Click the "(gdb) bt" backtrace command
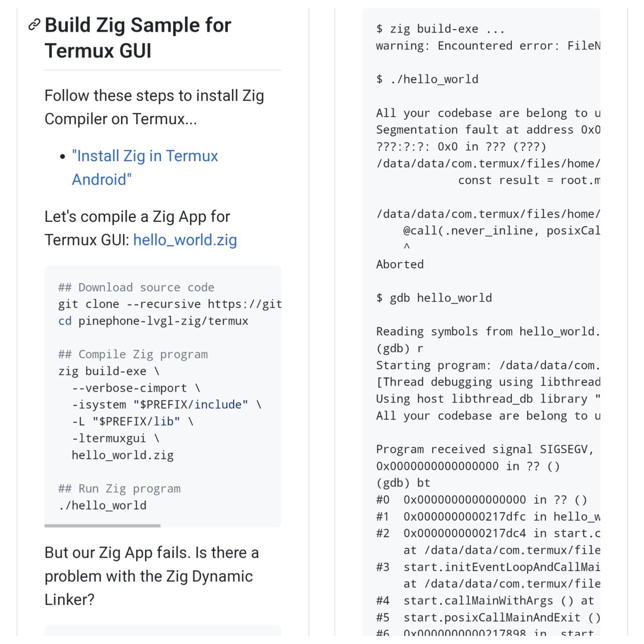 pos(403,483)
